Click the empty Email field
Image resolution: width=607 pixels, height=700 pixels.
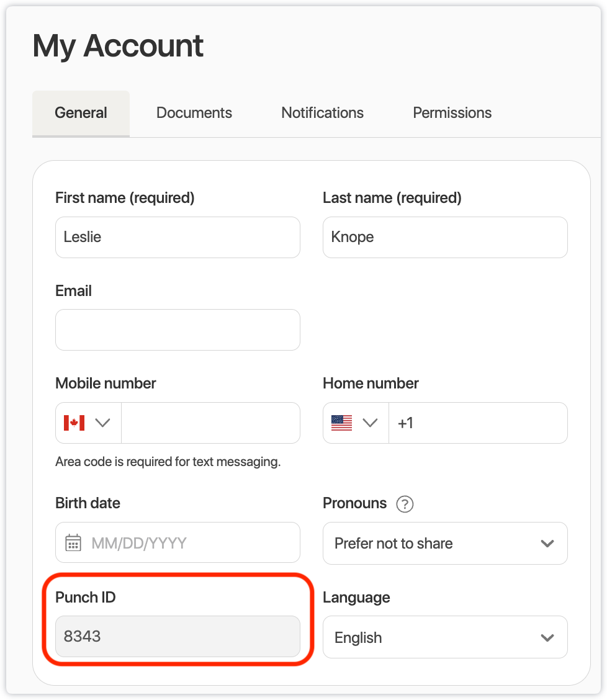178,330
